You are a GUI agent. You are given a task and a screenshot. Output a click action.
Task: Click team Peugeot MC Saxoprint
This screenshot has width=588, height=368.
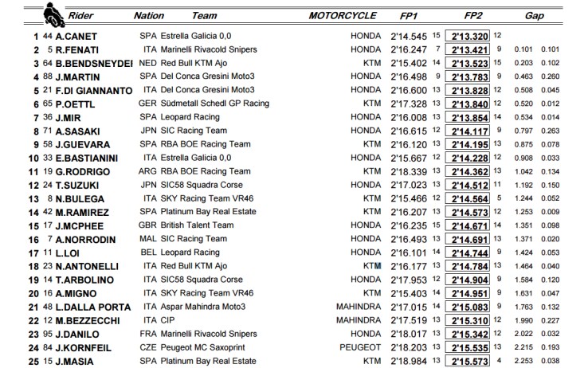pos(202,348)
